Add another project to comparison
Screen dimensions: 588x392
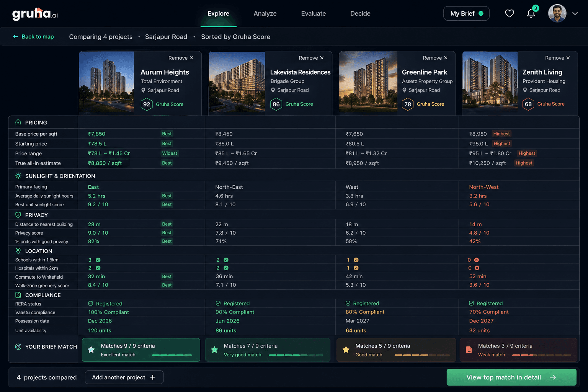click(x=124, y=377)
